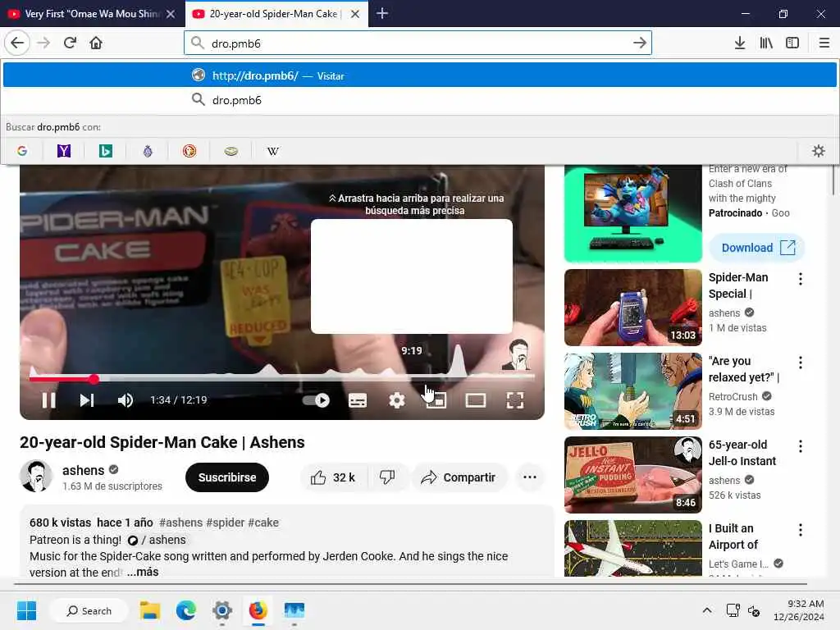Like the video with thumbs-up 32 k
The height and width of the screenshot is (630, 840).
332,477
